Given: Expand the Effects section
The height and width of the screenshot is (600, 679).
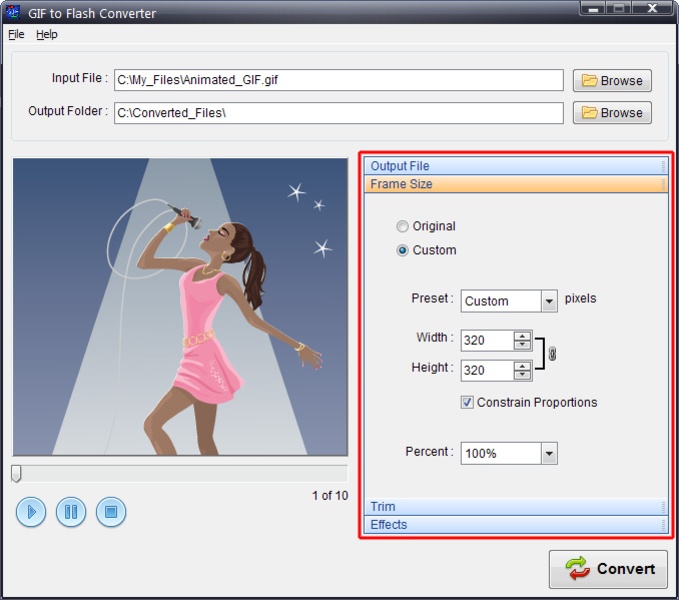Looking at the screenshot, I should pyautogui.click(x=516, y=525).
